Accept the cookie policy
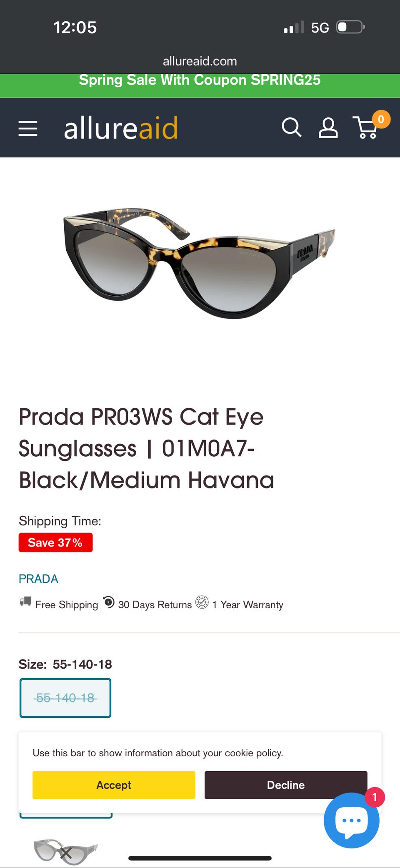Viewport: 400px width, 868px height. point(114,785)
